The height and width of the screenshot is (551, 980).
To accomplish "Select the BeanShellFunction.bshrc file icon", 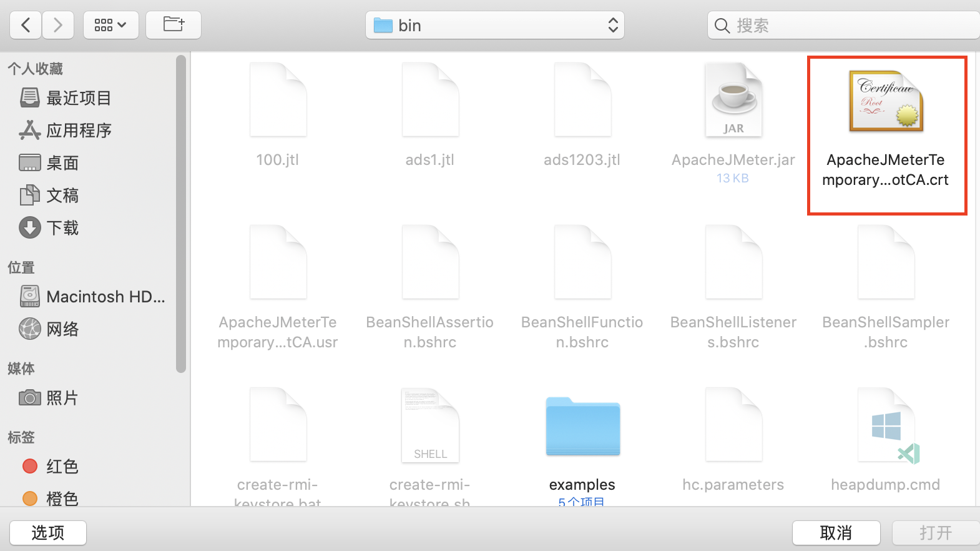I will click(583, 262).
